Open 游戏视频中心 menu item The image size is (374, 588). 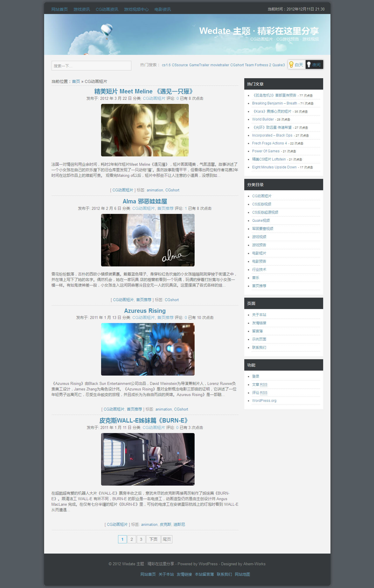tap(136, 9)
